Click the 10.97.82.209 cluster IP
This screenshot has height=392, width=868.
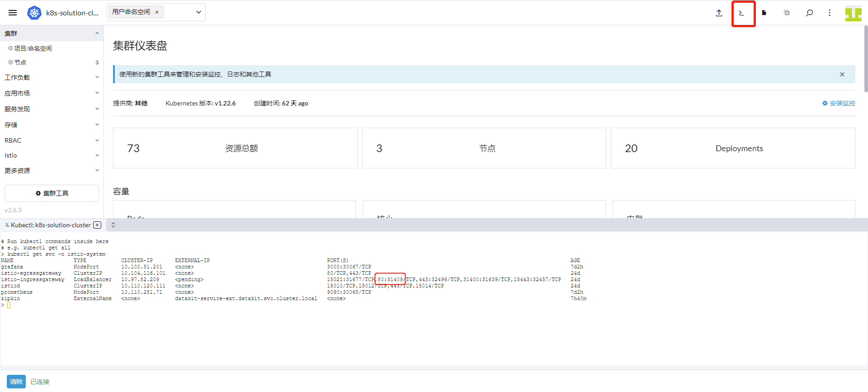pyautogui.click(x=140, y=280)
